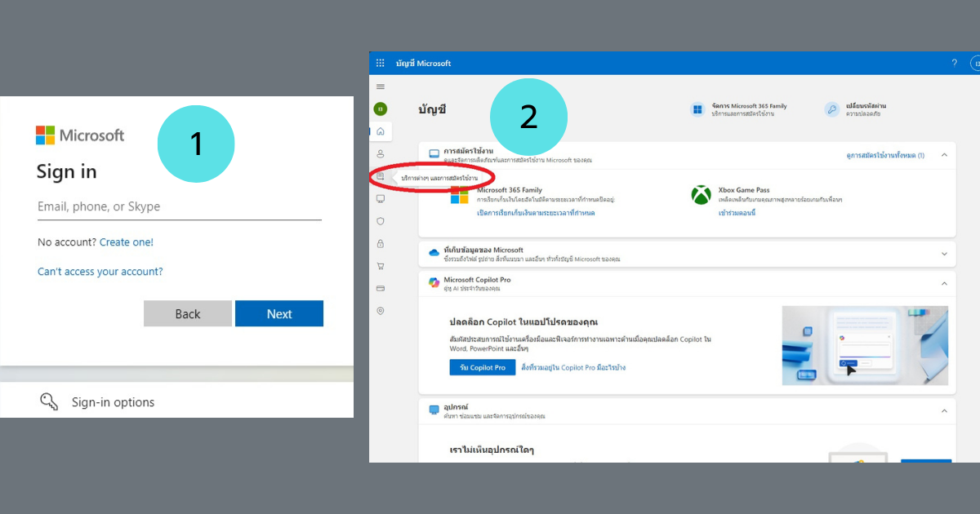Focus the Email, phone, or Skype field

[x=180, y=207]
